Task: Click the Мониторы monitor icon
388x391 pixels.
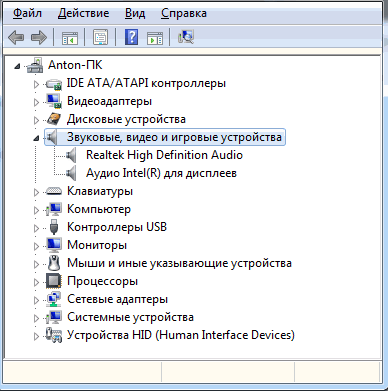Action: 54,245
